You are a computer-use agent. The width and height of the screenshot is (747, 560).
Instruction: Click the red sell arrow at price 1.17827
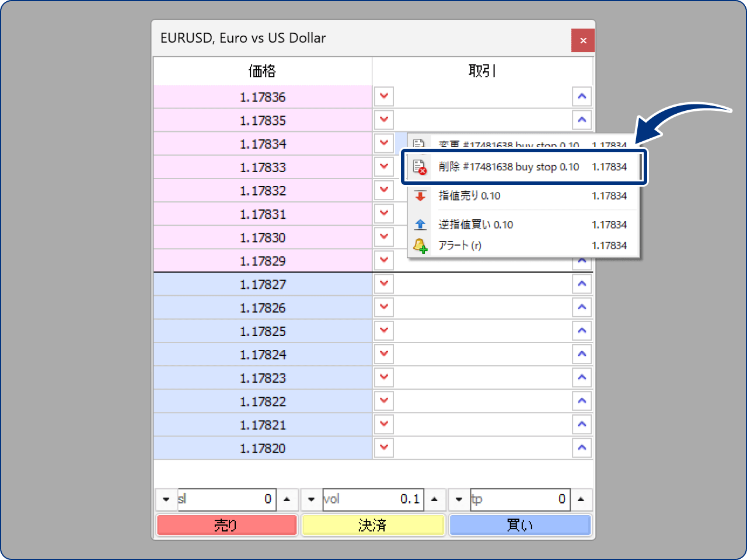[x=384, y=284]
